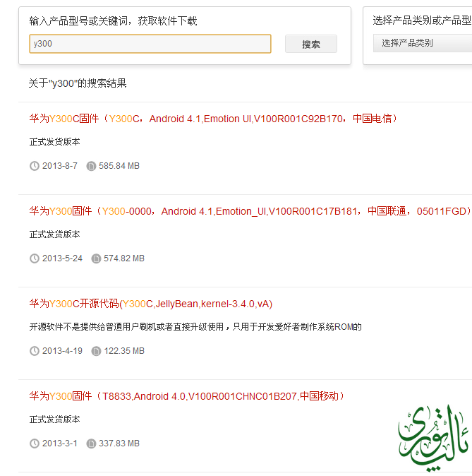
Task: Click 正式发货版本 under the Y300-0000 firmware
Action: (54, 234)
